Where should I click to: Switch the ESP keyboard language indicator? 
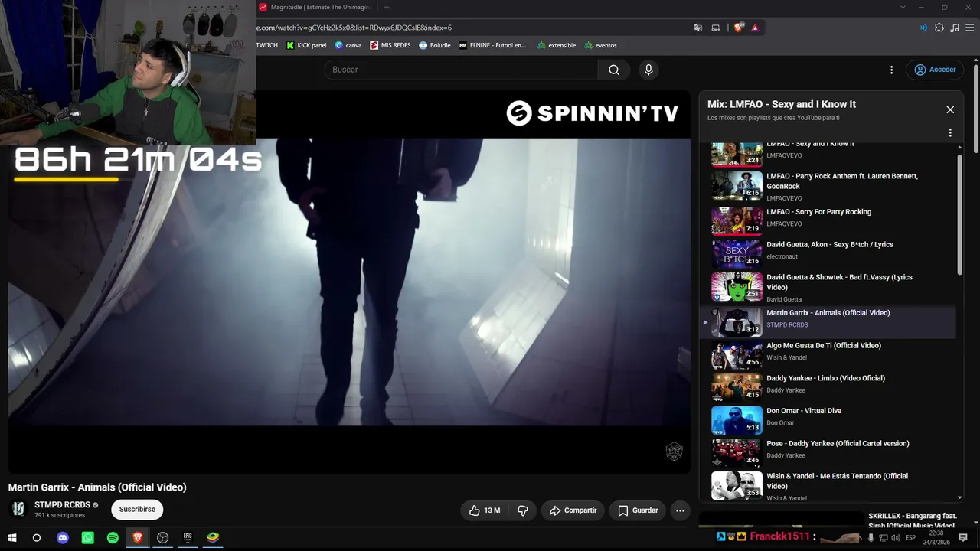coord(911,538)
